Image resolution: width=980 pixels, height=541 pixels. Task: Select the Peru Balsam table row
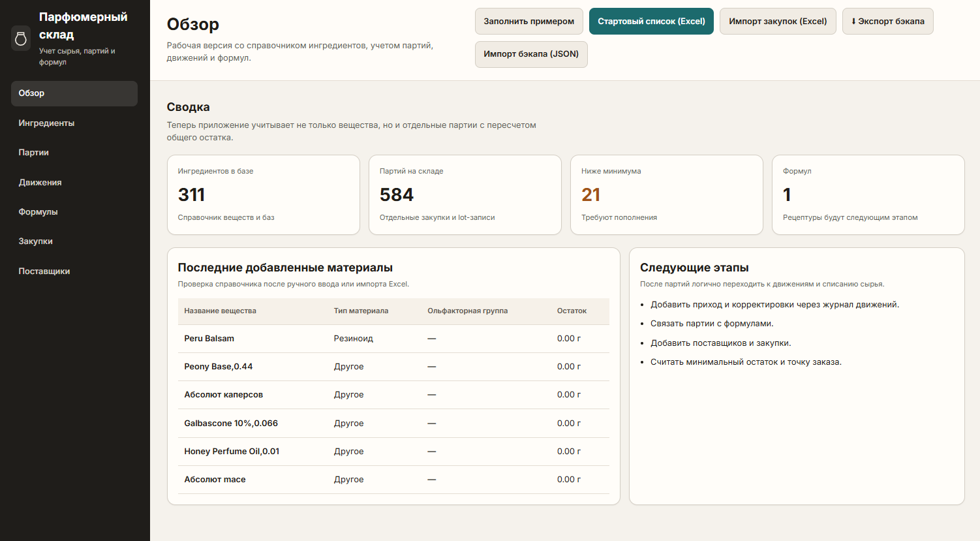393,339
